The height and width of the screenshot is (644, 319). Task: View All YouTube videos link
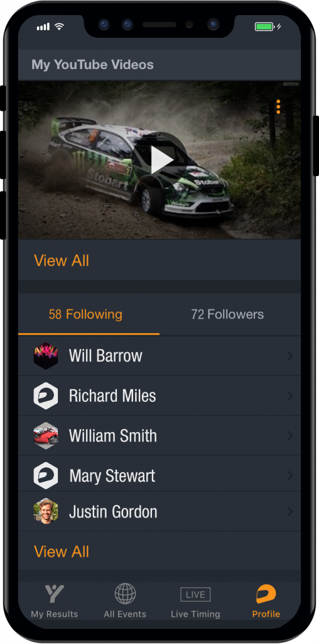pos(62,260)
